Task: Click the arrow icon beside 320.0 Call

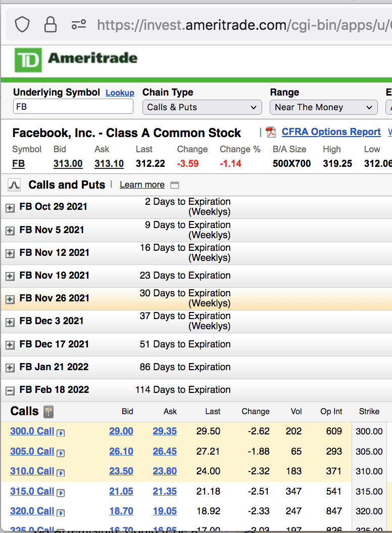Action: point(61,513)
